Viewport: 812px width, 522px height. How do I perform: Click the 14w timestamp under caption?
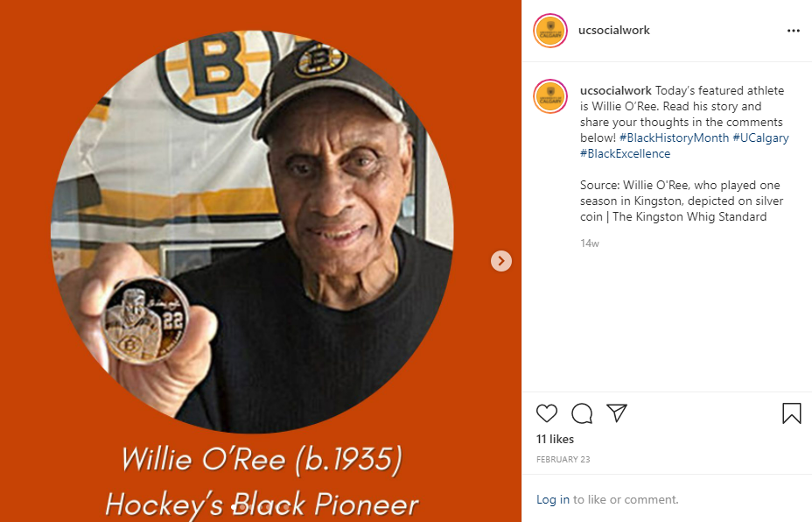[590, 243]
